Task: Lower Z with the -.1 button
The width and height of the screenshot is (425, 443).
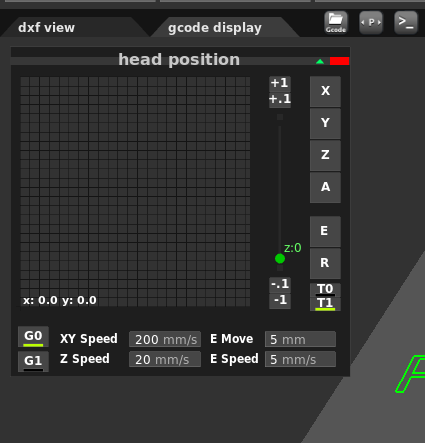Action: click(x=280, y=284)
